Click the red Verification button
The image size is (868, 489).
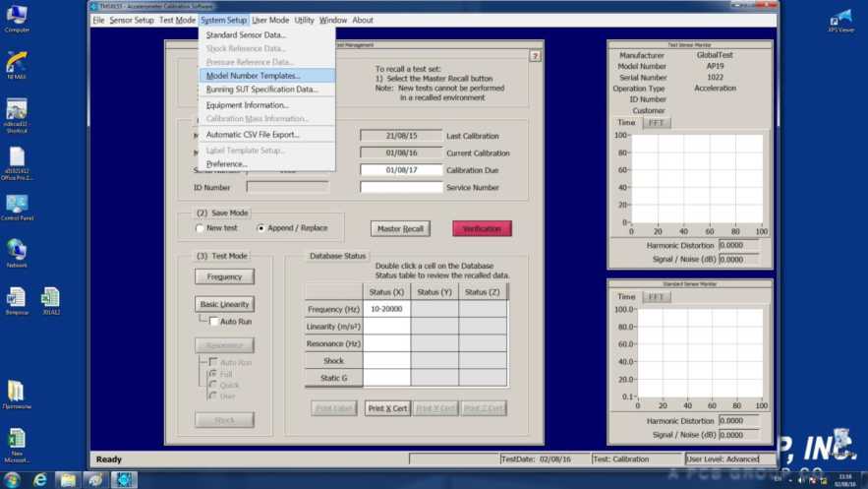tap(482, 228)
